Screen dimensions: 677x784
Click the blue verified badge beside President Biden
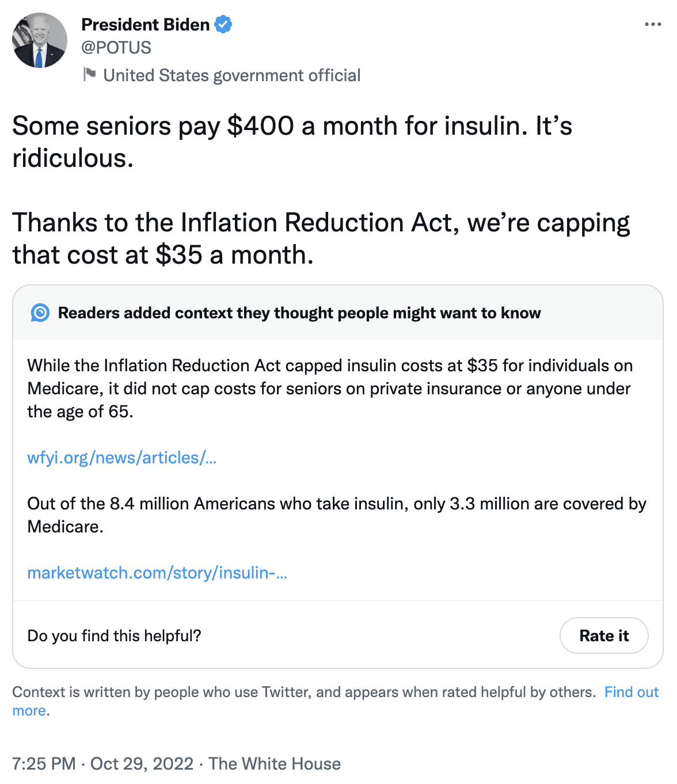[x=223, y=25]
